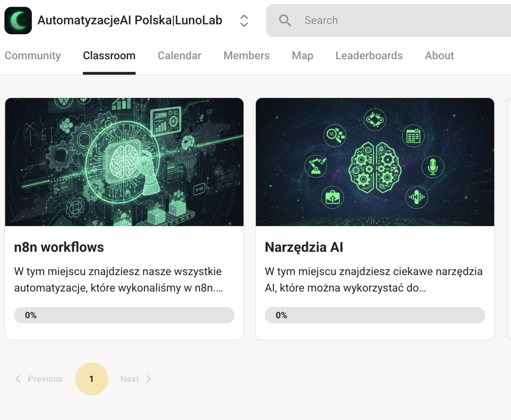This screenshot has height=420, width=511.
Task: Click the n8n workflows course title
Action: click(59, 247)
